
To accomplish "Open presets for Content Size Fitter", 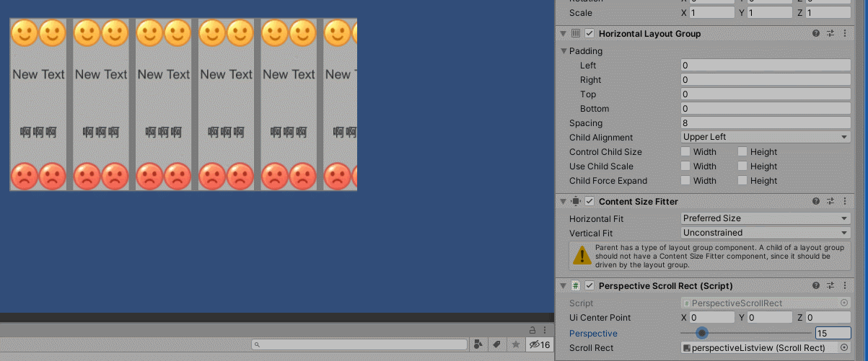I will pos(830,202).
